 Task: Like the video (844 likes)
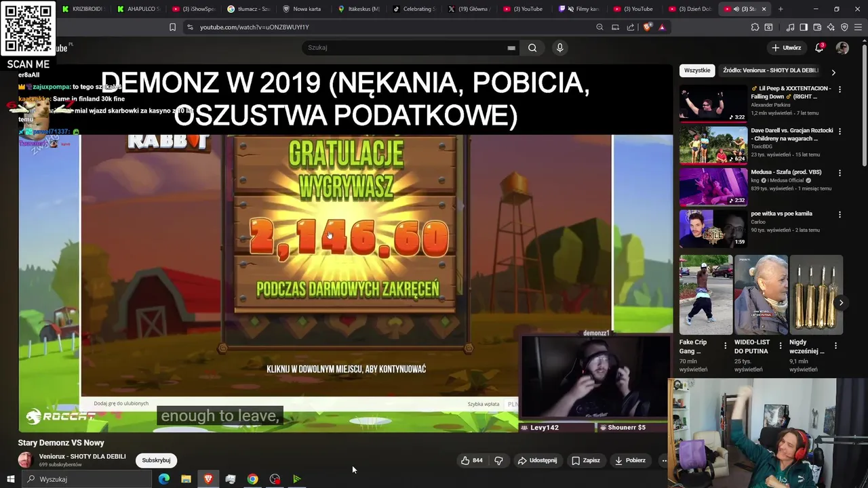coord(472,460)
